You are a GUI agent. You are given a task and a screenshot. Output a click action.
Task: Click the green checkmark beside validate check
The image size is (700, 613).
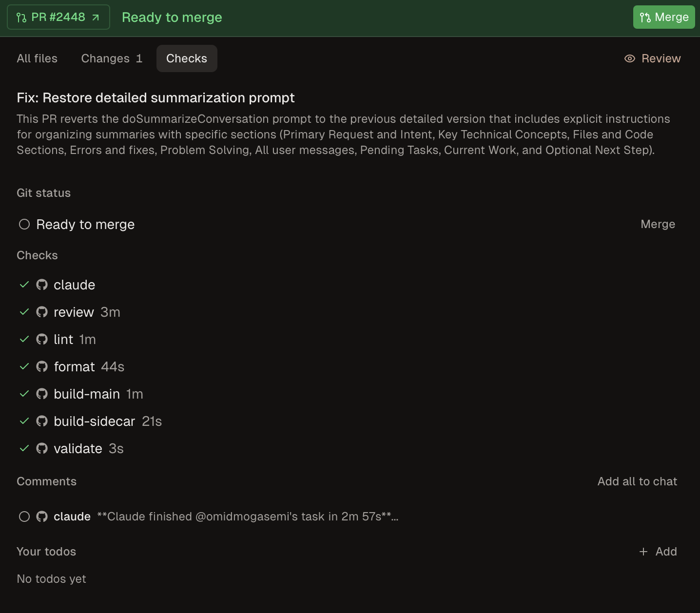(24, 448)
